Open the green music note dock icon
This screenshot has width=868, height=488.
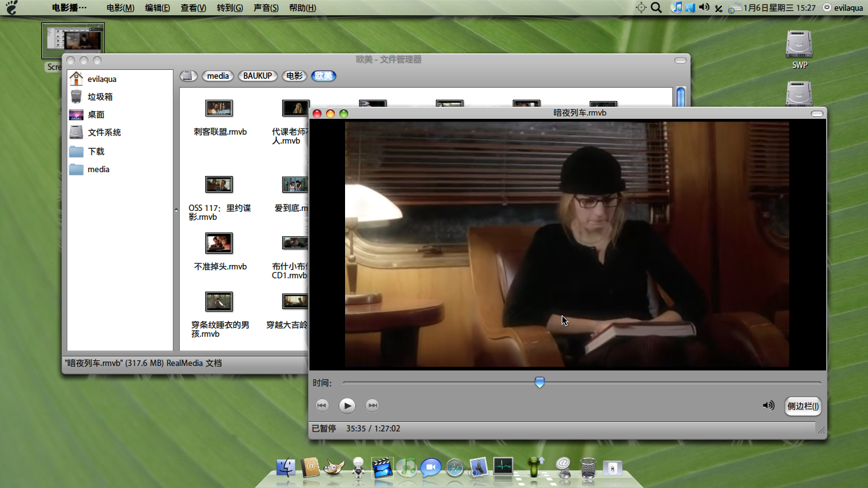(407, 468)
